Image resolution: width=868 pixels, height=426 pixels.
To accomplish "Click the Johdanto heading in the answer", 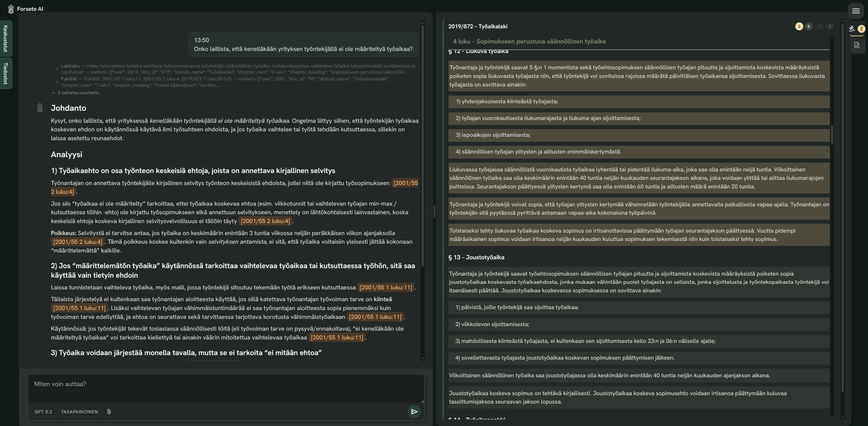I will click(x=68, y=108).
